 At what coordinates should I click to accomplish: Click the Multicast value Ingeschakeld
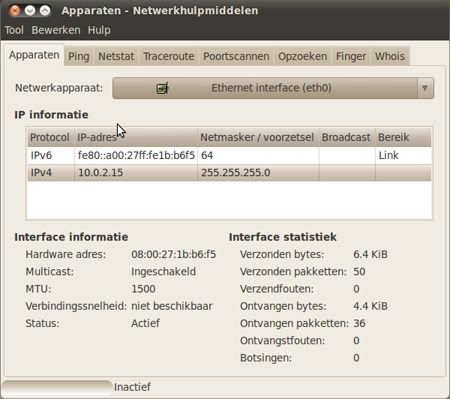(163, 272)
